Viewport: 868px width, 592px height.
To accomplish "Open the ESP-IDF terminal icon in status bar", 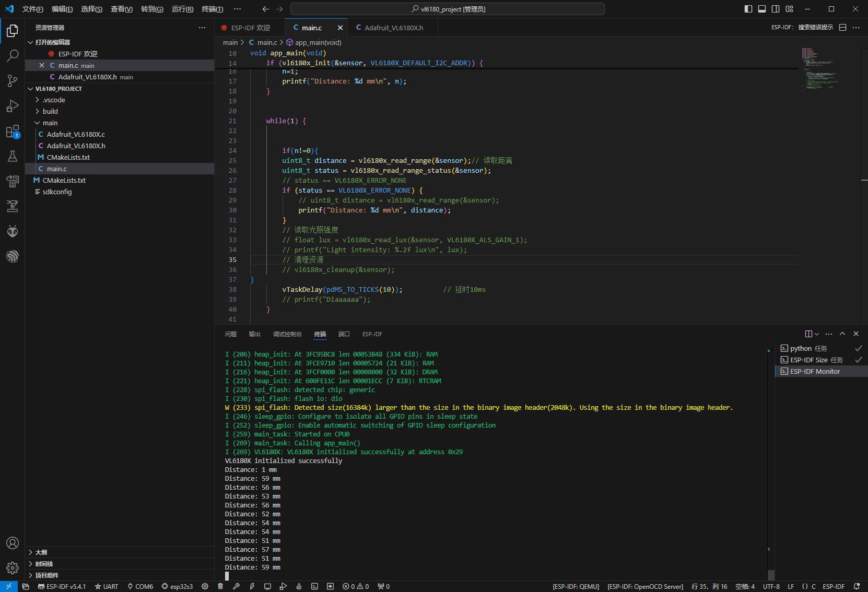I will (314, 586).
